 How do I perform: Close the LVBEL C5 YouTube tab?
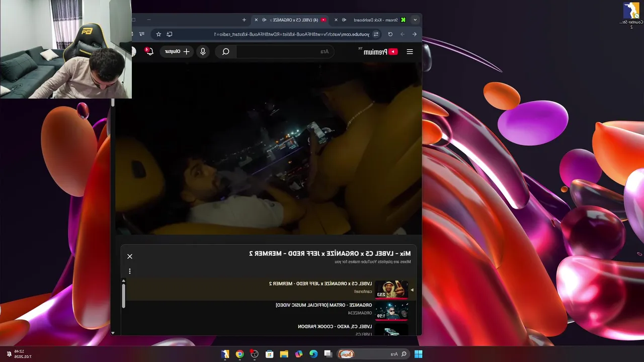coord(256,20)
